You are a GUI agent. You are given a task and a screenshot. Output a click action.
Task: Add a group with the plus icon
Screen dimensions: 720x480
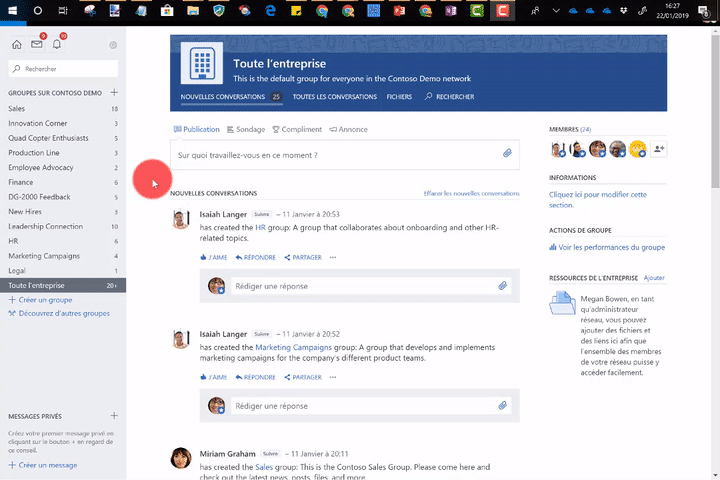point(114,92)
